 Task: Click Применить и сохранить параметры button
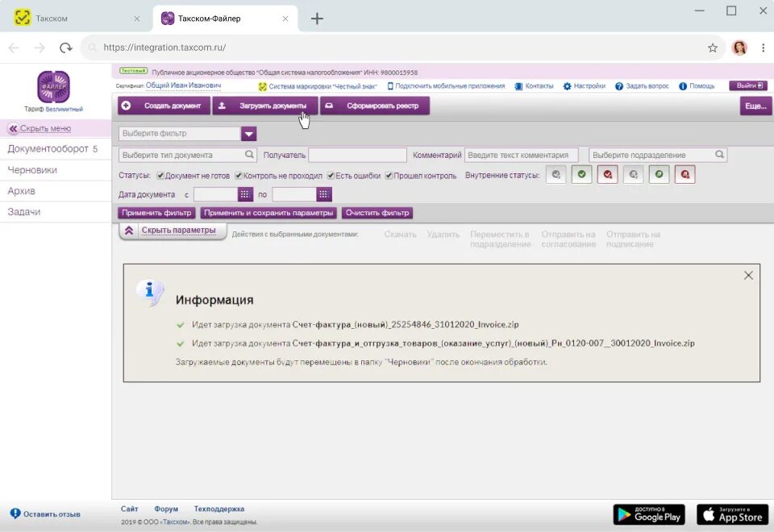(268, 213)
